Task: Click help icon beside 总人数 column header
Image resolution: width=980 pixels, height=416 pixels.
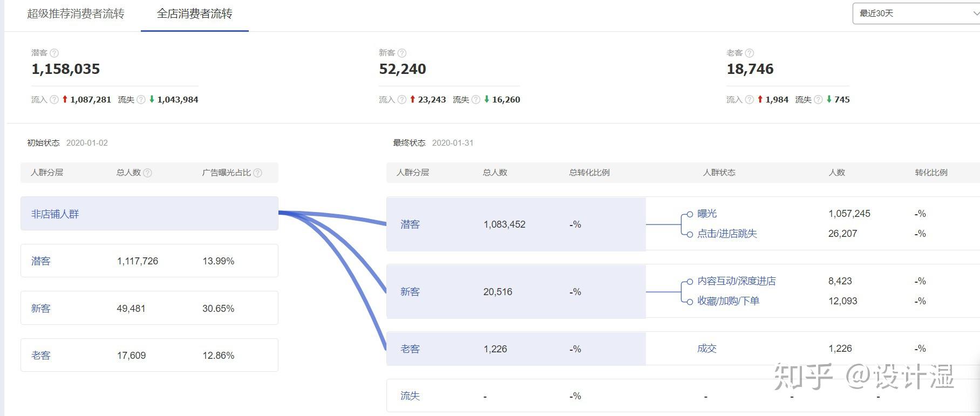Action: (147, 173)
